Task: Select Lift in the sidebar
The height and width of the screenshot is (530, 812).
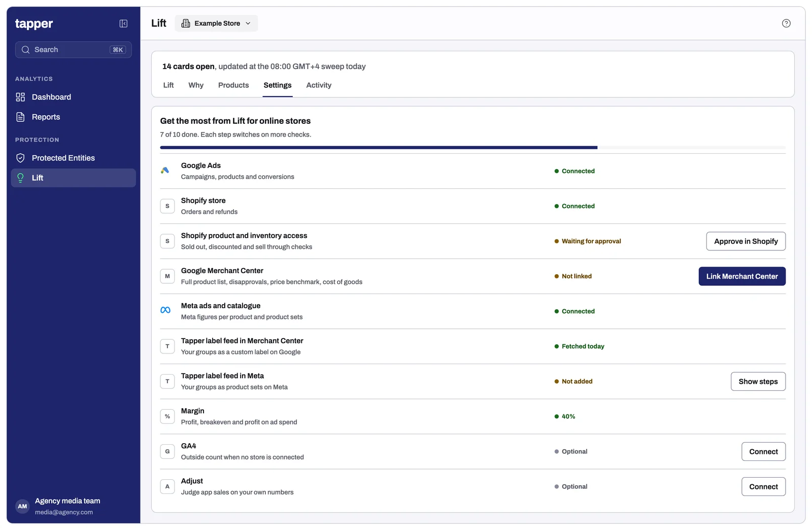Action: pos(74,178)
